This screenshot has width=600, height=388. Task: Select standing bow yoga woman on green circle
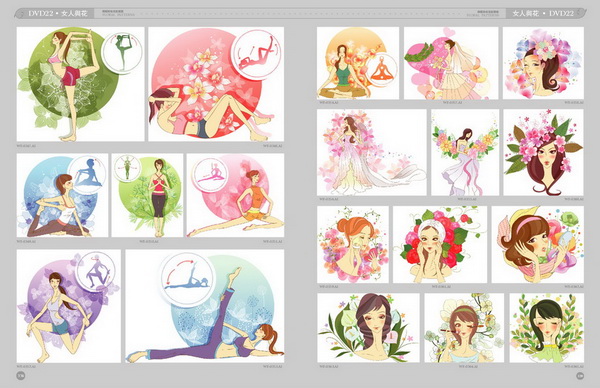[81, 84]
